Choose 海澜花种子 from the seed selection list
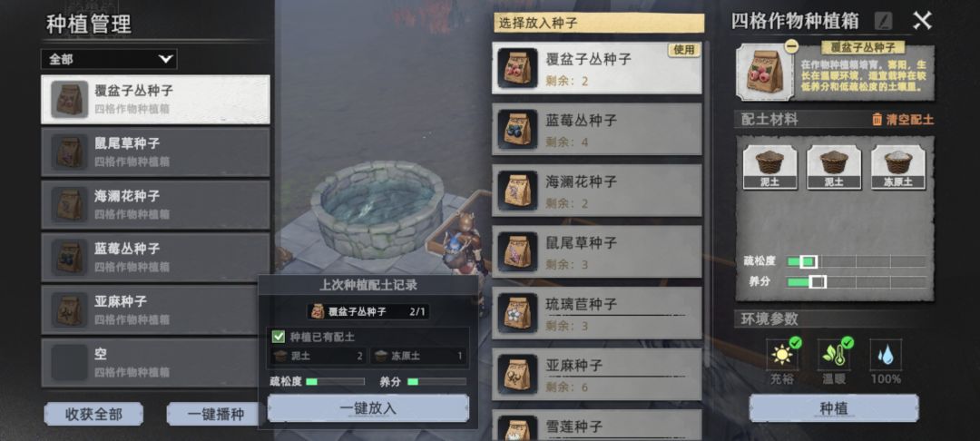 [597, 190]
